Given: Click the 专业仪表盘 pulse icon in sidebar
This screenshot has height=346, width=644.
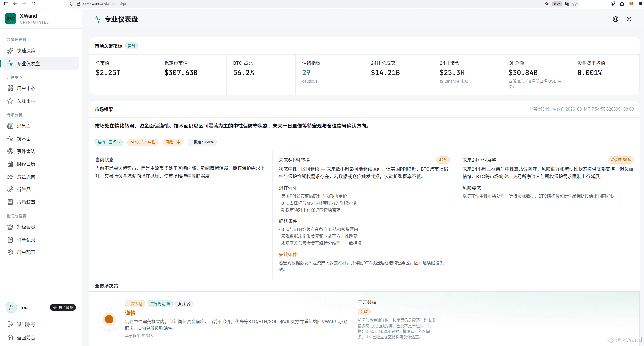Looking at the screenshot, I should (x=10, y=63).
